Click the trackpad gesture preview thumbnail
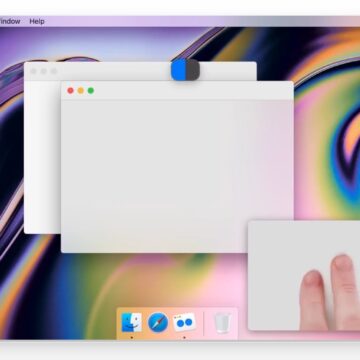The width and height of the screenshot is (360, 360). [304, 275]
